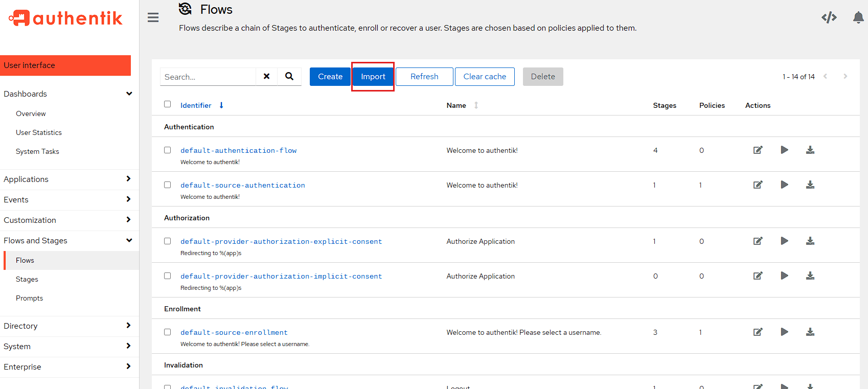Open the notifications bell
Image resolution: width=868 pixels, height=389 pixels.
coord(858,18)
